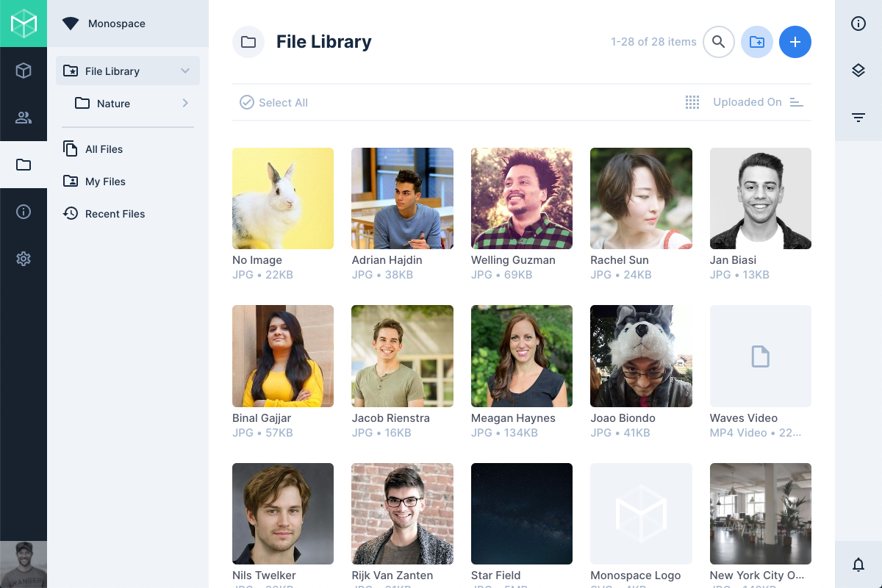882x588 pixels.
Task: Expand the Nature folder
Action: pyautogui.click(x=185, y=104)
